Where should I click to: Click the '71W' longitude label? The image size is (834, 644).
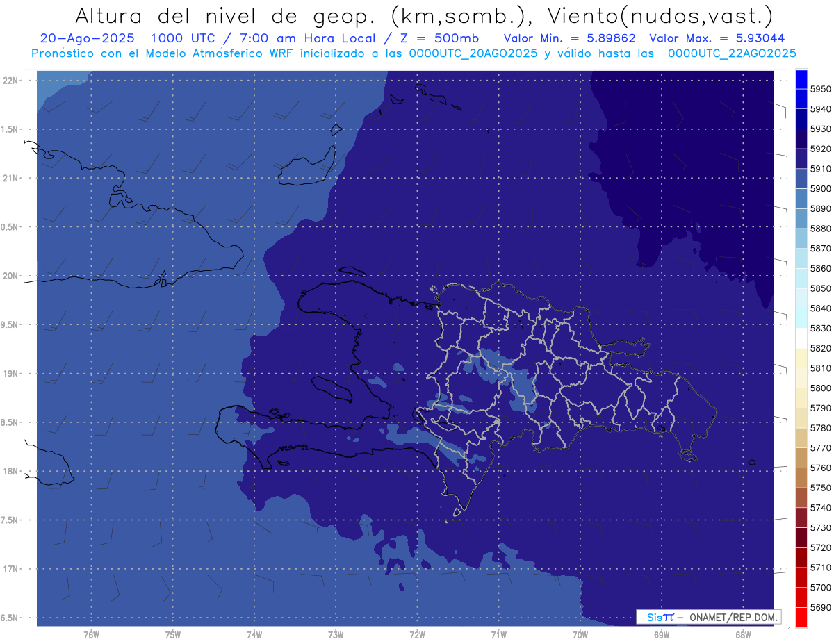(499, 635)
